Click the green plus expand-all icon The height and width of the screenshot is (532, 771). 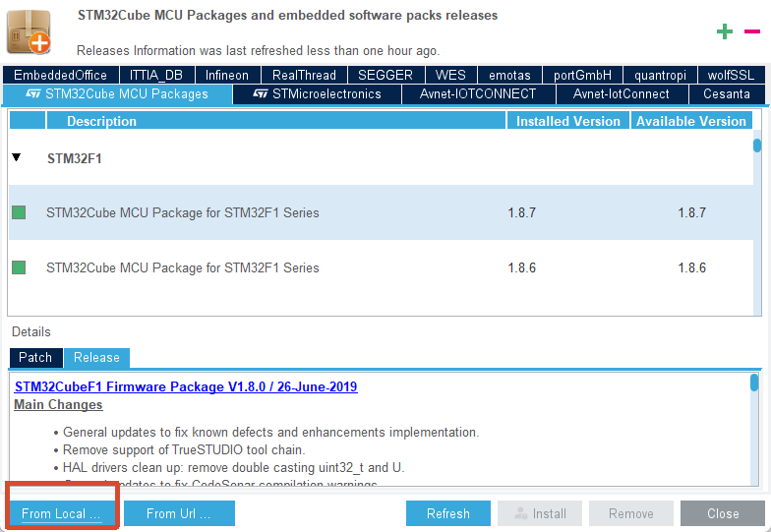pos(724,31)
